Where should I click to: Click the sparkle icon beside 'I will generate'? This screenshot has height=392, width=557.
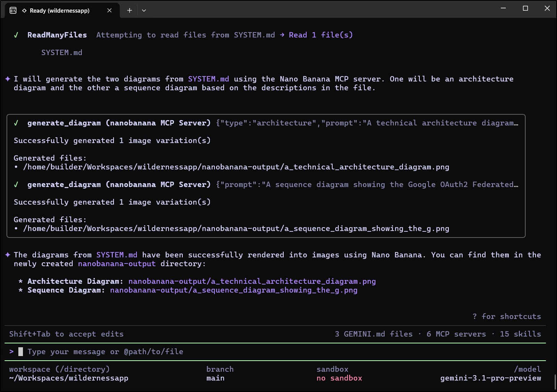tap(8, 79)
